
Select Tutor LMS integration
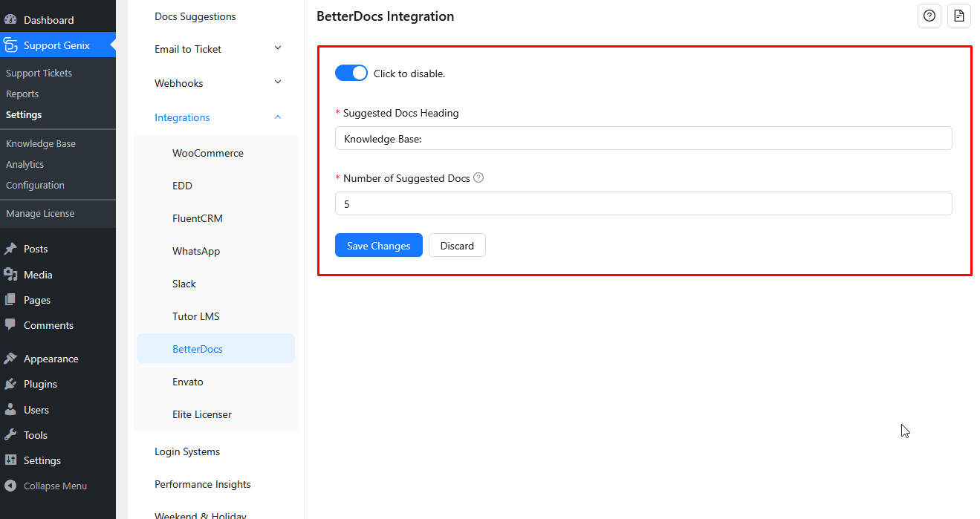tap(196, 316)
